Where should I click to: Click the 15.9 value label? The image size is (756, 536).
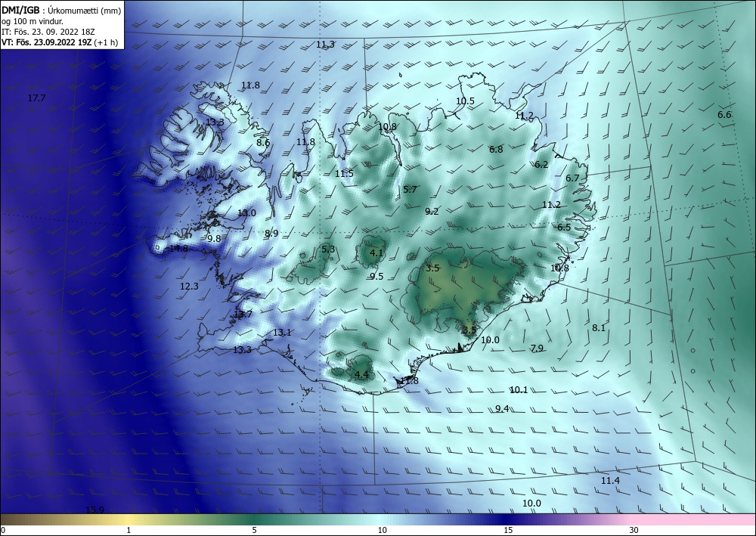point(95,510)
